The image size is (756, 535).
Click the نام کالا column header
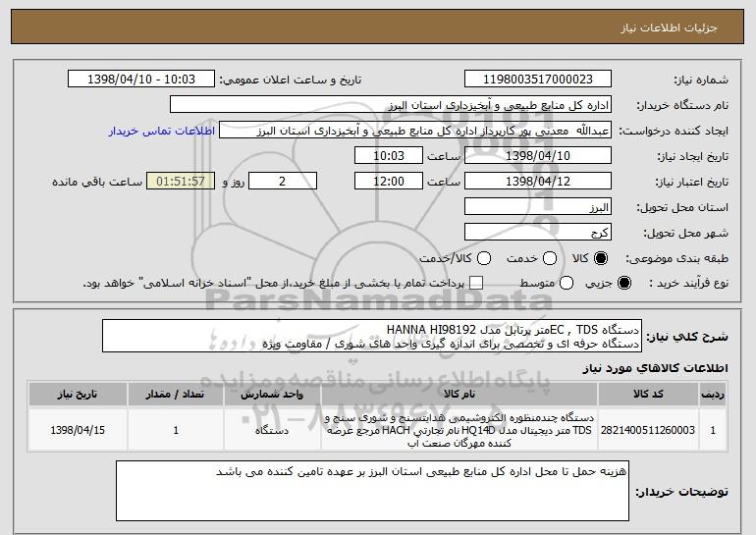tap(459, 395)
